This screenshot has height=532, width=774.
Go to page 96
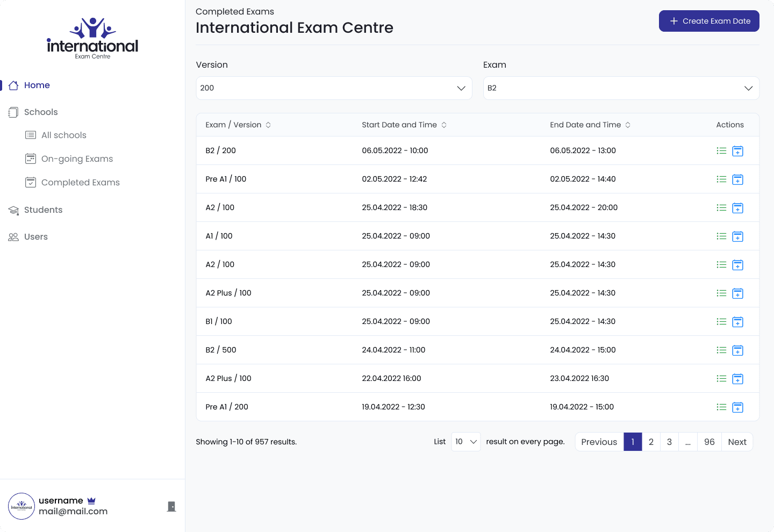click(709, 442)
